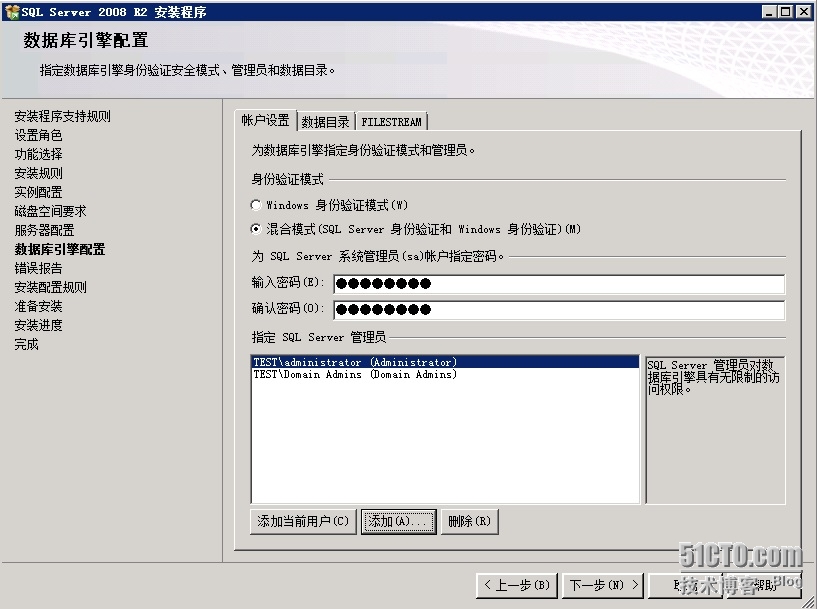Screen dimensions: 817x609
Task: Click 磁盘空间要求 step in sidebar
Action: (51, 212)
